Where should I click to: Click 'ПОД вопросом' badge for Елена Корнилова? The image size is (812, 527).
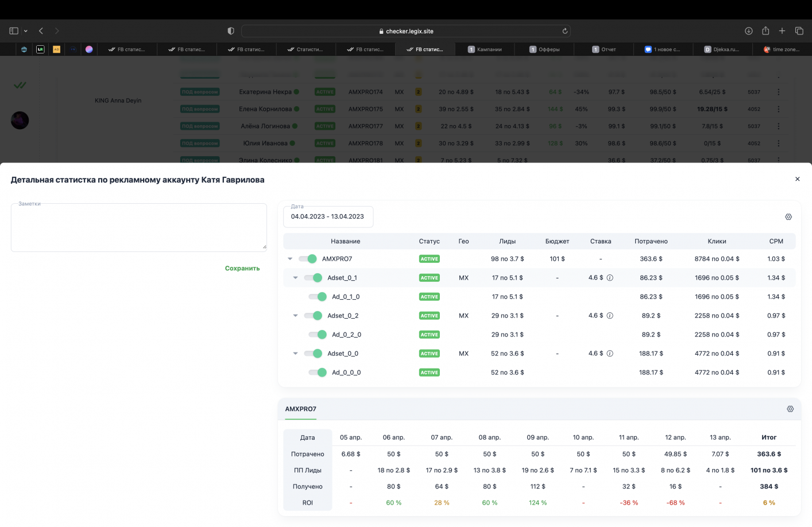(200, 109)
